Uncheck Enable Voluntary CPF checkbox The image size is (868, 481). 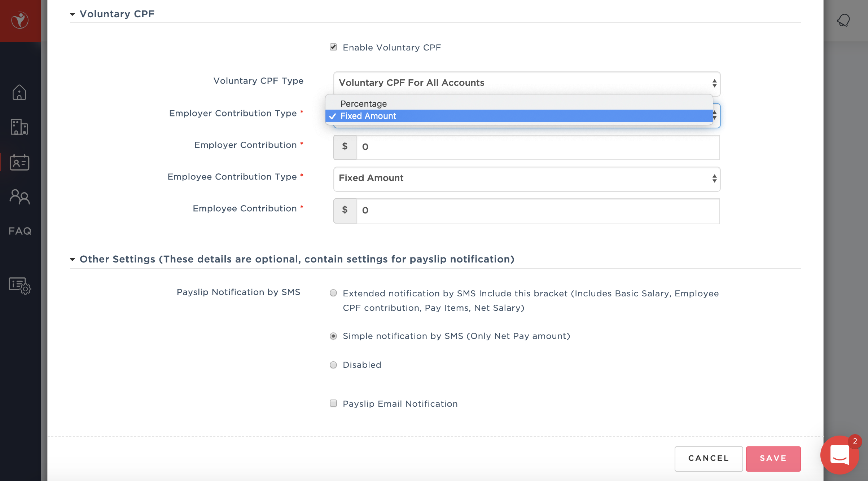pyautogui.click(x=333, y=47)
